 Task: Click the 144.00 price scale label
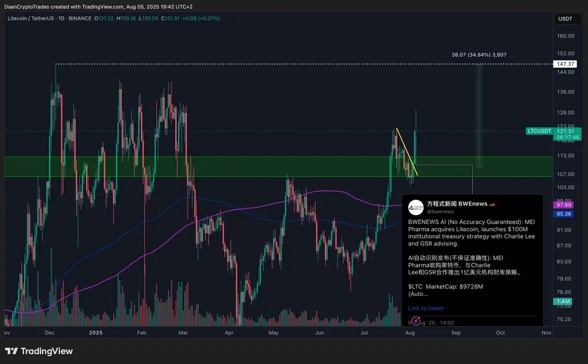(565, 73)
